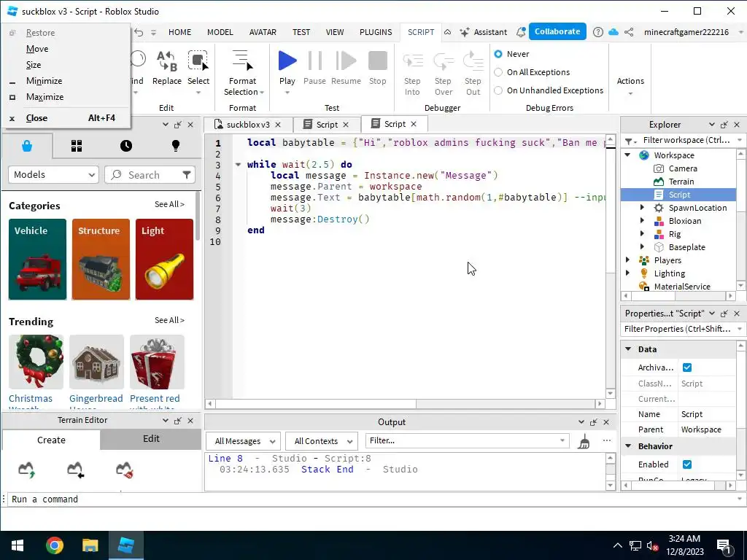Open Toolbox creations lightbulb tab
Viewport: 747px width, 560px height.
point(175,146)
